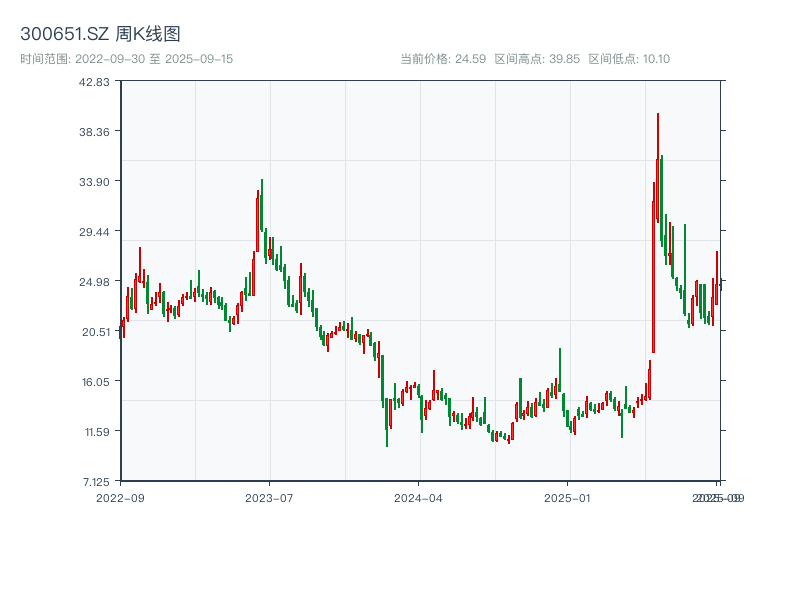The height and width of the screenshot is (600, 800).
Task: Click x-axis label 2023-07
Action: (269, 498)
